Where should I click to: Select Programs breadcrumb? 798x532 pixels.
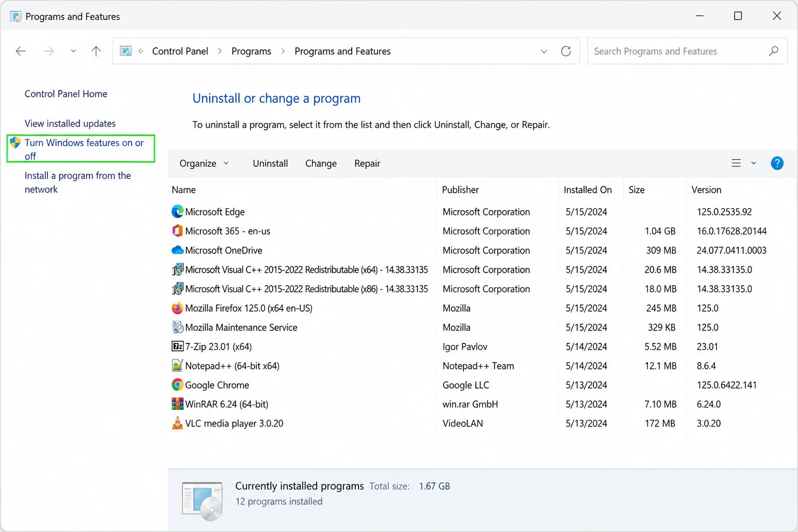tap(251, 51)
